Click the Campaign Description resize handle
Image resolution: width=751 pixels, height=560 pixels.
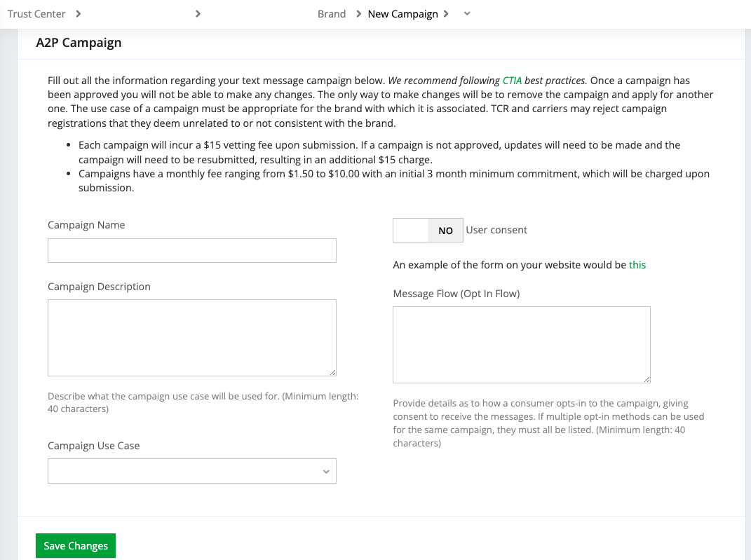[332, 372]
